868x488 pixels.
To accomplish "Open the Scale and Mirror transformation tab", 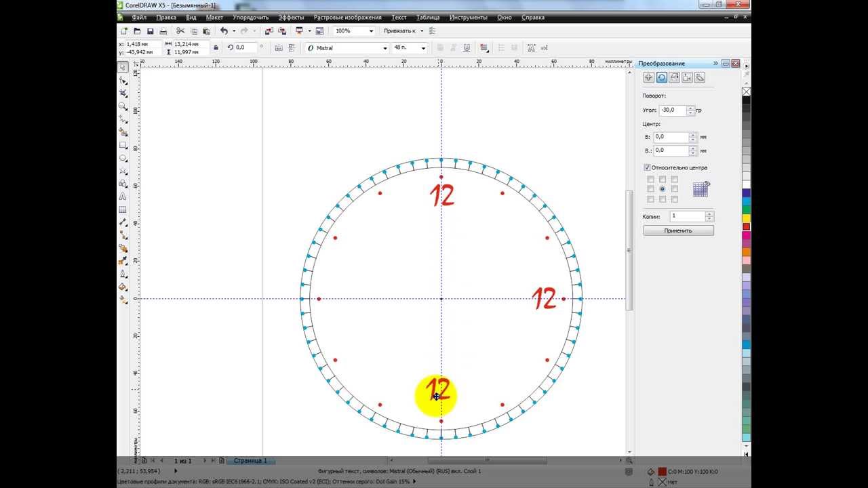I will [674, 78].
